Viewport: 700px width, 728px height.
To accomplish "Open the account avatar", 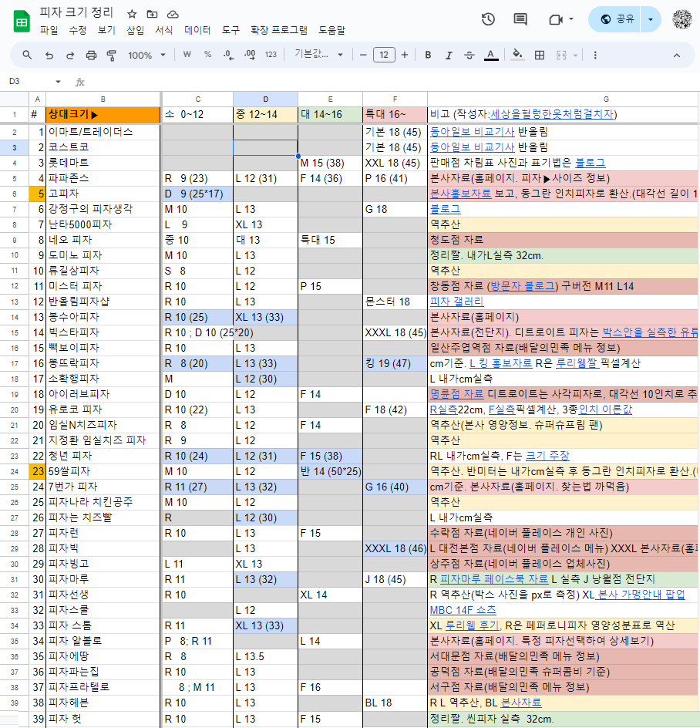I will (x=682, y=19).
